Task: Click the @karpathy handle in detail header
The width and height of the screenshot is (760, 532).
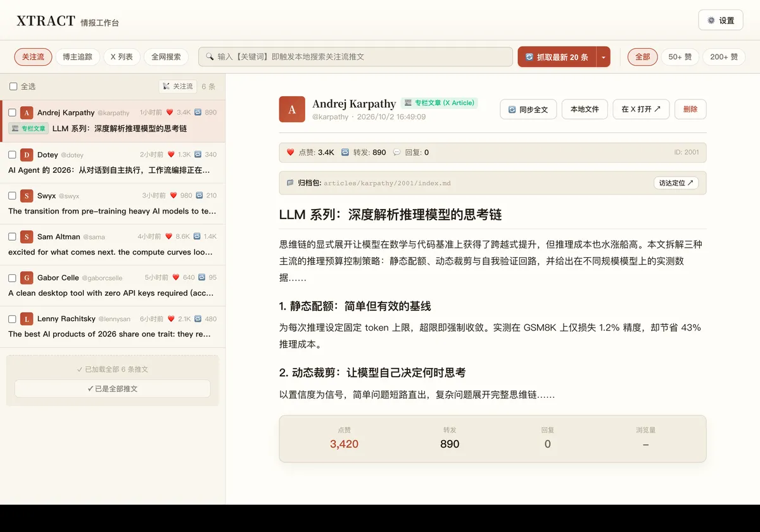Action: (x=330, y=117)
